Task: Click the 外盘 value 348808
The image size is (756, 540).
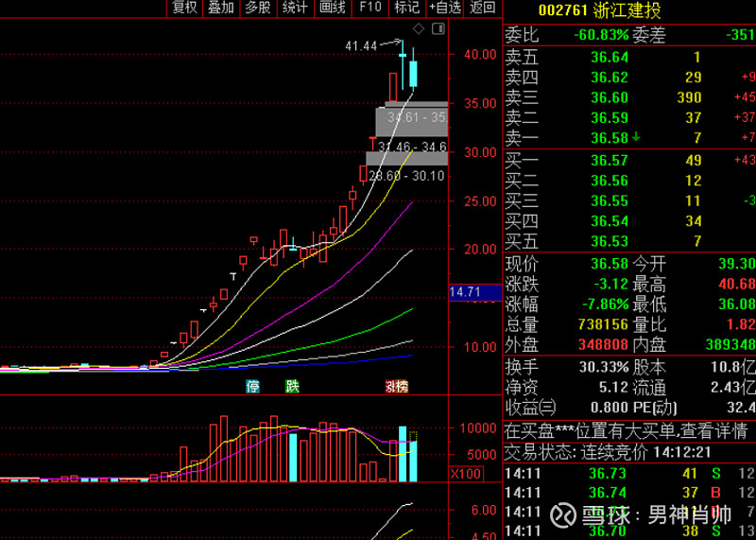Action: (x=603, y=344)
